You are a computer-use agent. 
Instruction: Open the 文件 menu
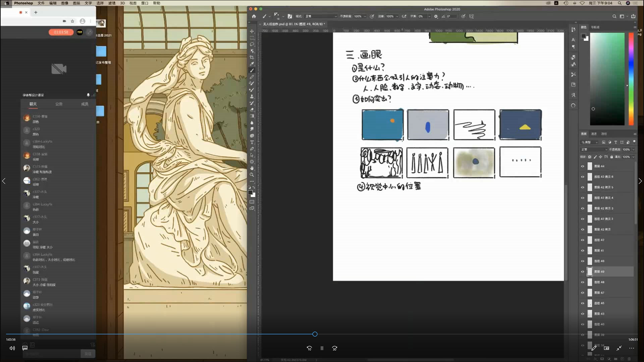point(41,3)
